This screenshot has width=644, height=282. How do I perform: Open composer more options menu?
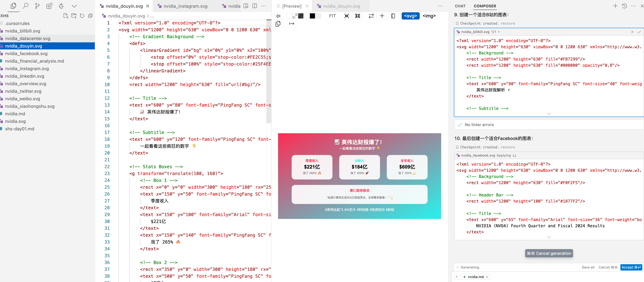633,6
